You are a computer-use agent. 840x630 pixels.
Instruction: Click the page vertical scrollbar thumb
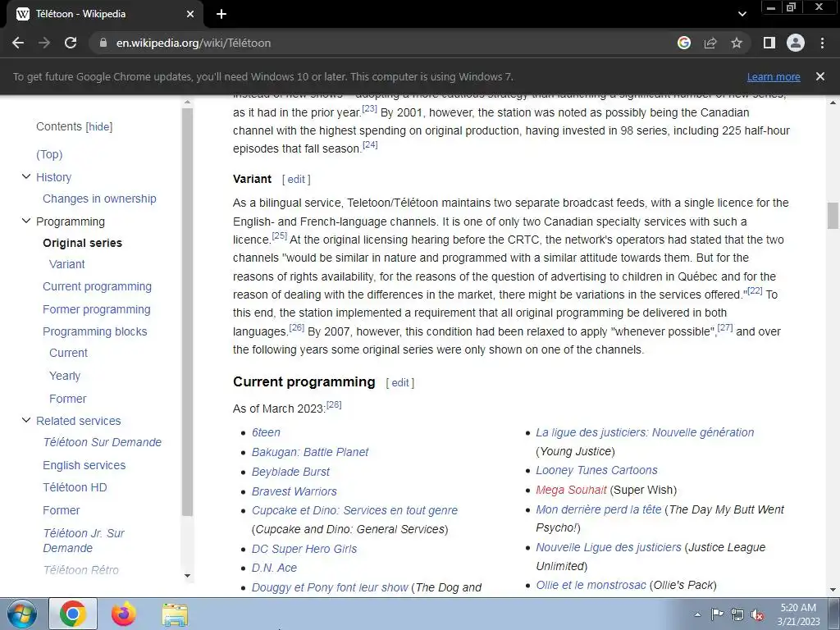[833, 216]
